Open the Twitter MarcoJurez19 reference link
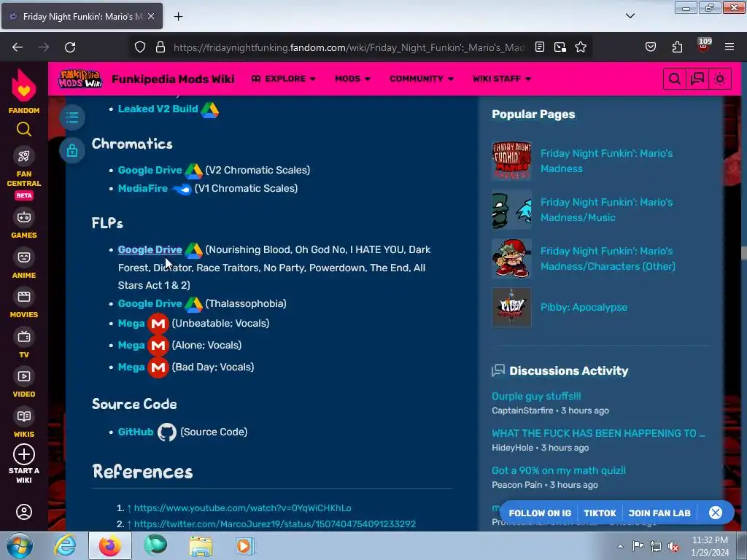747x560 pixels. tap(275, 524)
